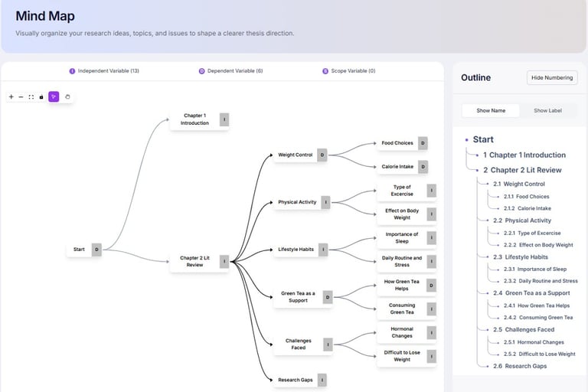Click the zoom out minus icon
The height and width of the screenshot is (392, 588).
(x=21, y=97)
